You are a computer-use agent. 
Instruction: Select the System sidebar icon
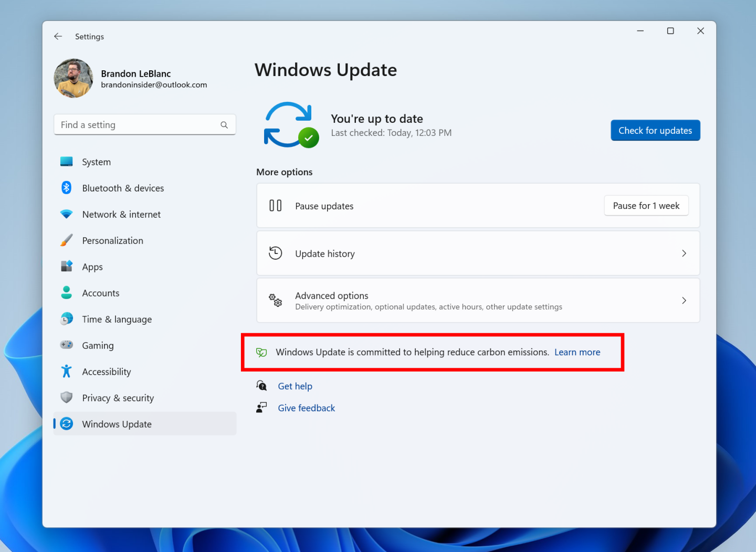(x=66, y=162)
